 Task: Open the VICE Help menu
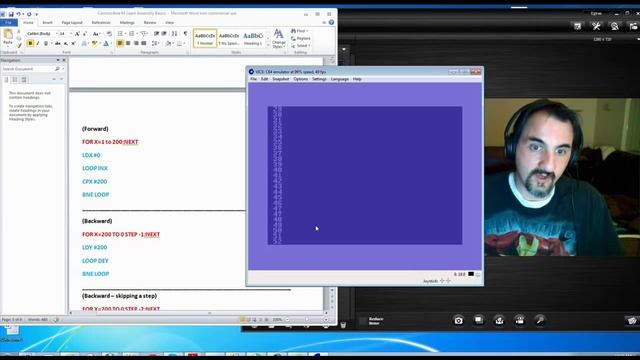coord(357,79)
